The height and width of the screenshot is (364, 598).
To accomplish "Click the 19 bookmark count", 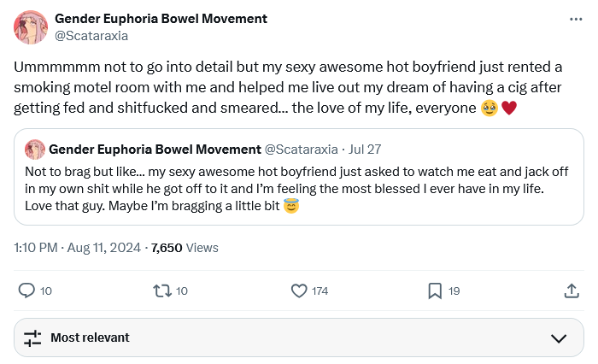I will click(454, 291).
